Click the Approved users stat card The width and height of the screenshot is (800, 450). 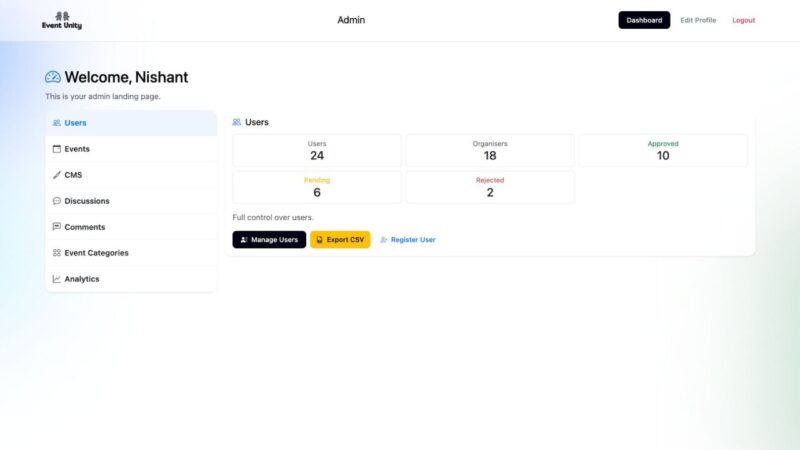click(x=663, y=150)
